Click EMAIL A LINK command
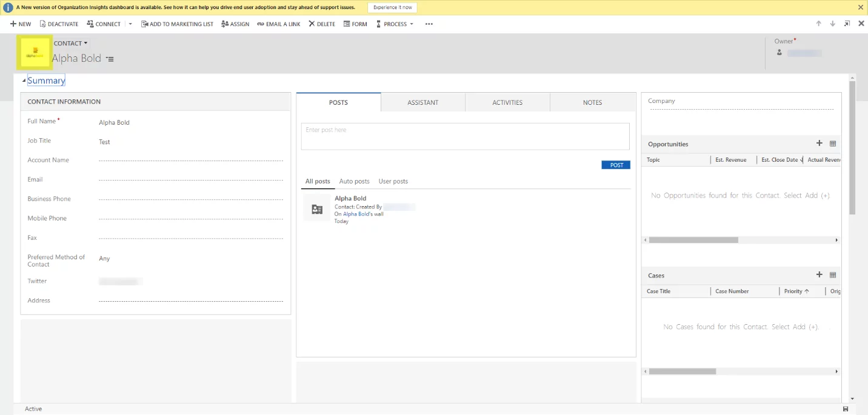Viewport: 868px width, 415px height. (278, 24)
